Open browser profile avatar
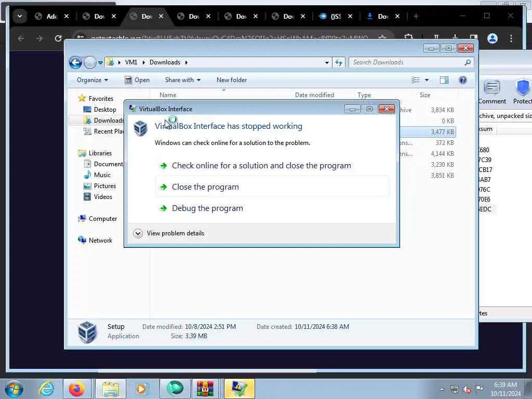This screenshot has height=399, width=532. 493,38
